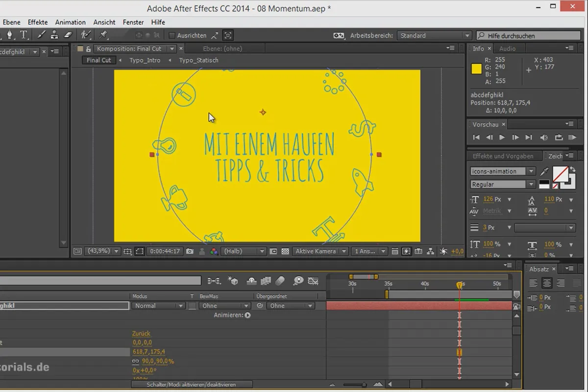Jump to last frame in Vorschau

pyautogui.click(x=528, y=138)
